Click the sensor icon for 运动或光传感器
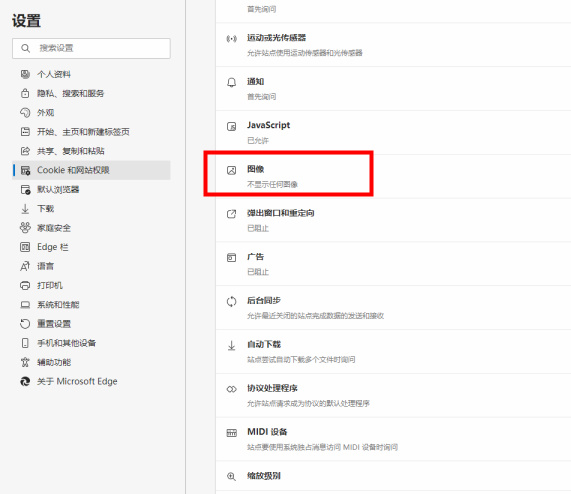 click(232, 39)
